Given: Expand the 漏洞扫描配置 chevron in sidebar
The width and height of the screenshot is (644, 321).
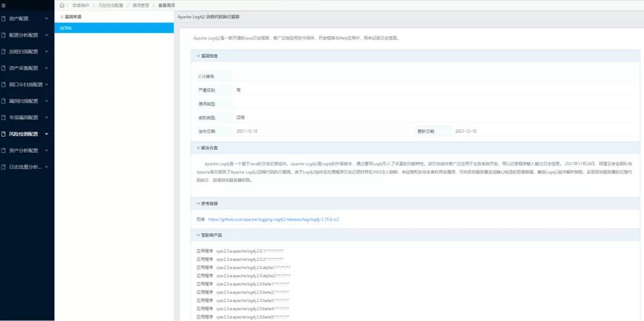Looking at the screenshot, I should 47,101.
